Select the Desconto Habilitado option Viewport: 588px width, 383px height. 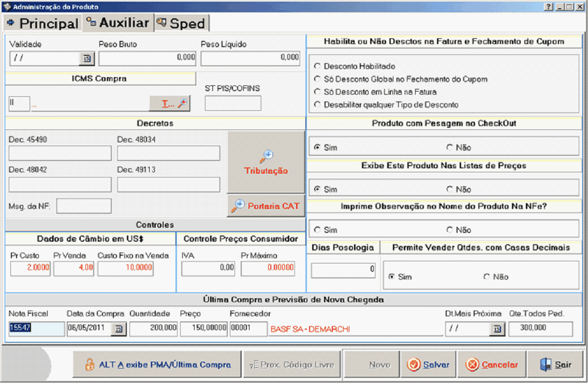tap(317, 67)
